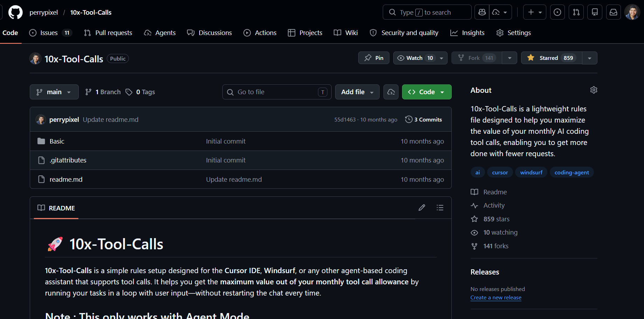Click the readme.md file icon
Screen dimensions: 644x319
[41, 179]
